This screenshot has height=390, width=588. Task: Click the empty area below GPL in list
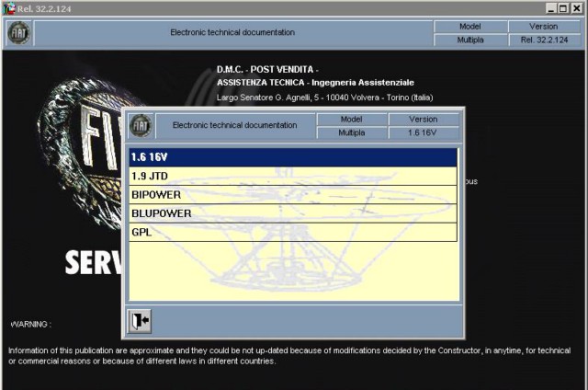click(x=293, y=271)
